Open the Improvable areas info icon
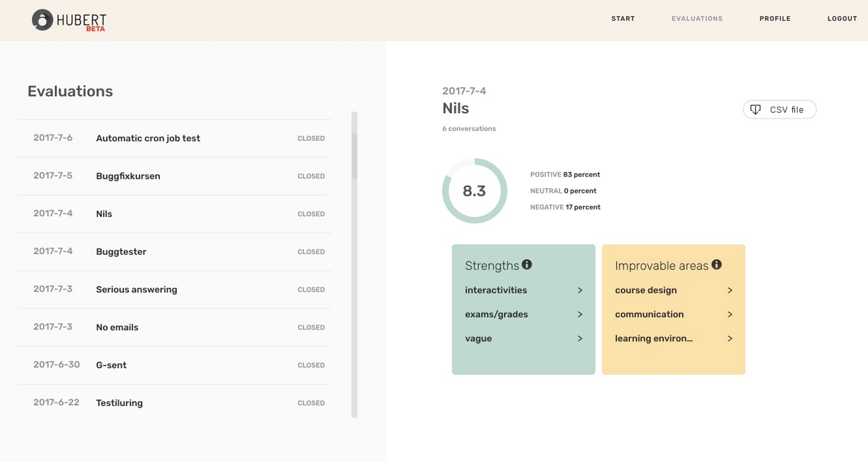 (x=717, y=265)
